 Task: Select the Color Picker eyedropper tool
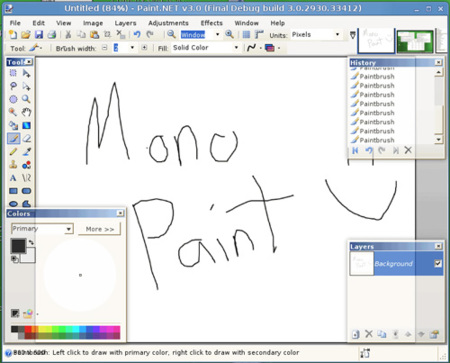pos(26,152)
